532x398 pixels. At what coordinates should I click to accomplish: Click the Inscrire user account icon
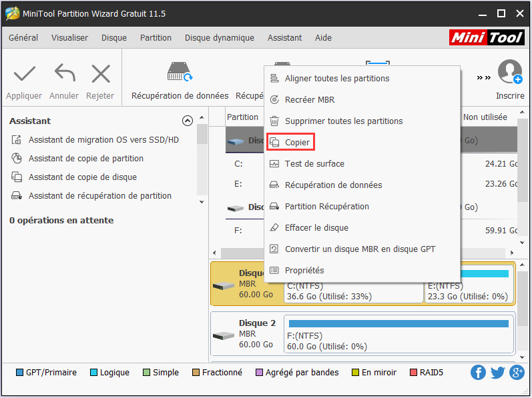click(510, 72)
